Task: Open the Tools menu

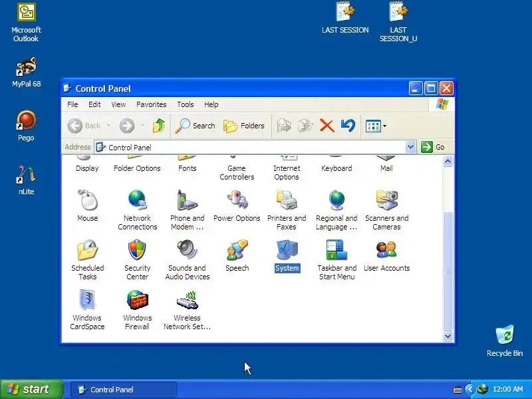Action: pyautogui.click(x=186, y=104)
